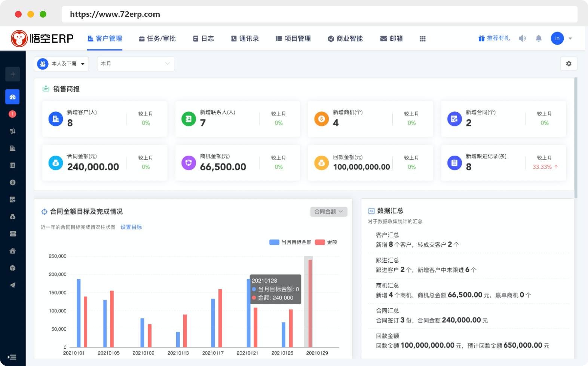Click the speaker announcement icon
588x366 pixels.
(x=523, y=38)
